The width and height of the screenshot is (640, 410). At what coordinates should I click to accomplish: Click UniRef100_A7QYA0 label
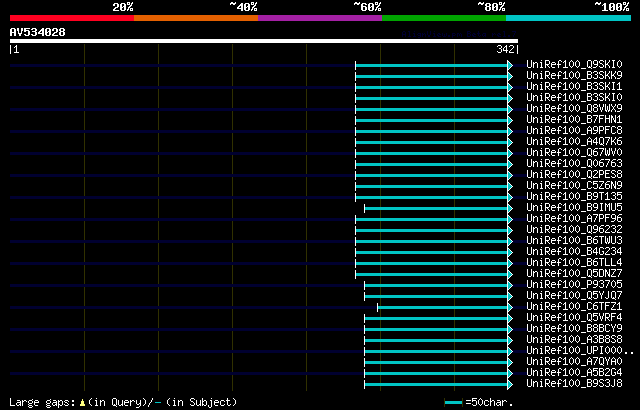point(574,362)
